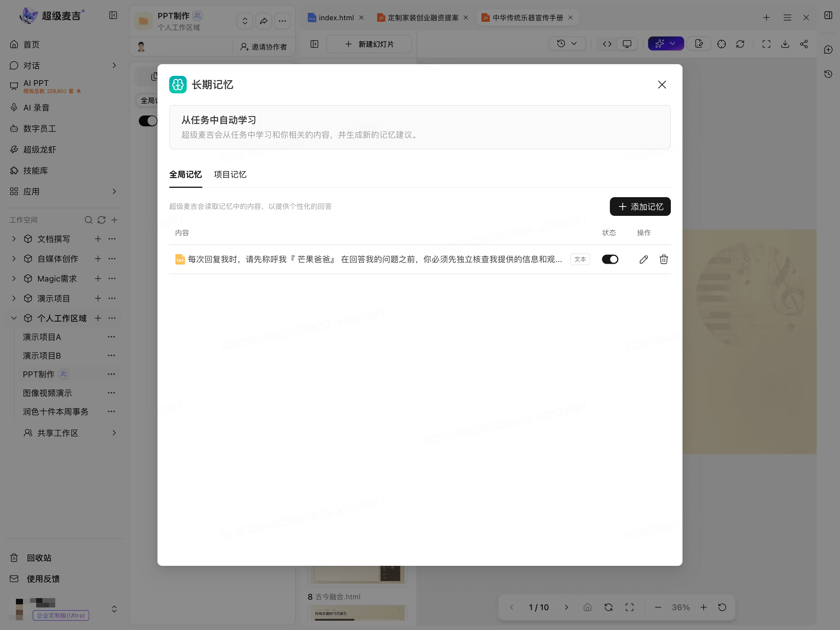Share the presentation with share icon

[x=804, y=44]
